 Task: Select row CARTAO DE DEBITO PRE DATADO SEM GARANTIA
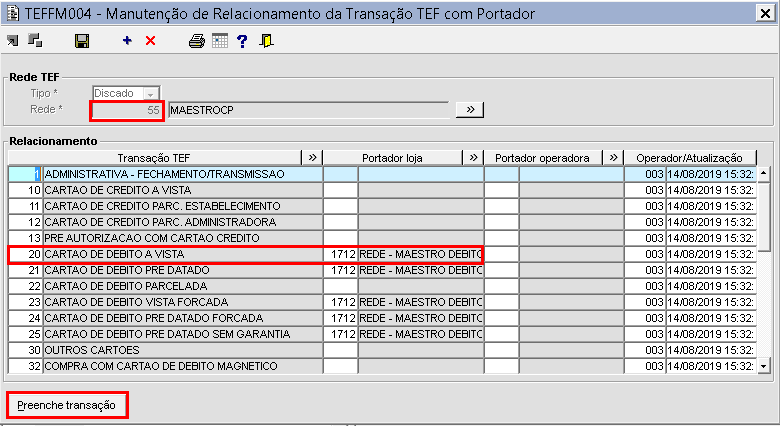pyautogui.click(x=382, y=334)
